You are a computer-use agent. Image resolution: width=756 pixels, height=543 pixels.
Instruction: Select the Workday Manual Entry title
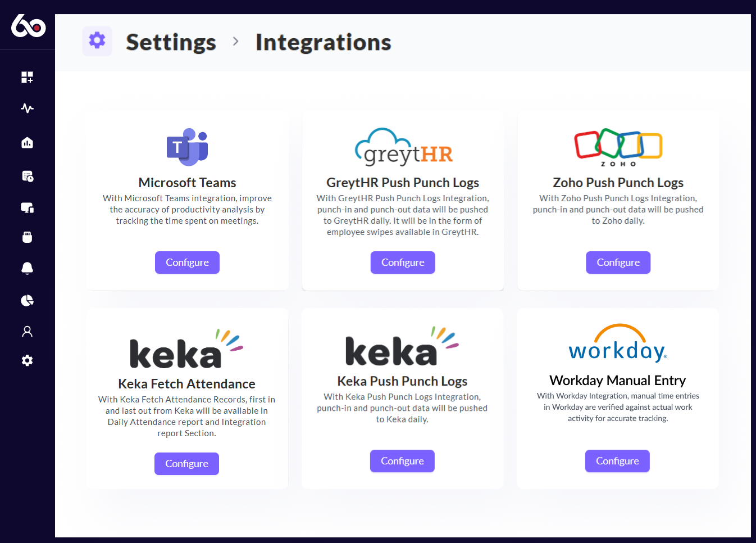tap(618, 381)
